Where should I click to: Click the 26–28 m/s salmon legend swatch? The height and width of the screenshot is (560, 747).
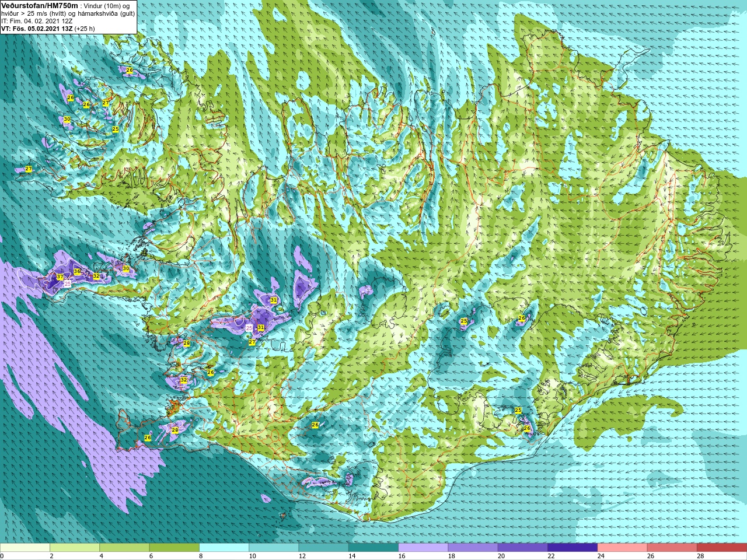[672, 547]
